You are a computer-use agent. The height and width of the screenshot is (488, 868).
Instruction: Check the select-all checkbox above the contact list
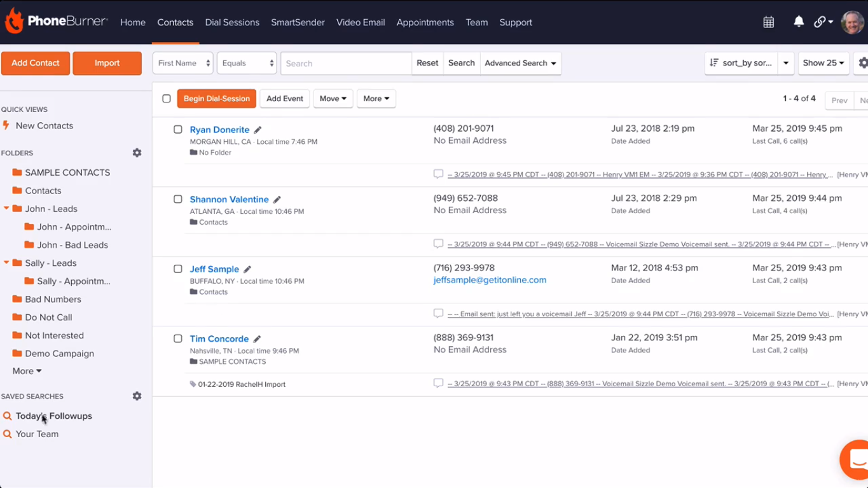click(167, 99)
